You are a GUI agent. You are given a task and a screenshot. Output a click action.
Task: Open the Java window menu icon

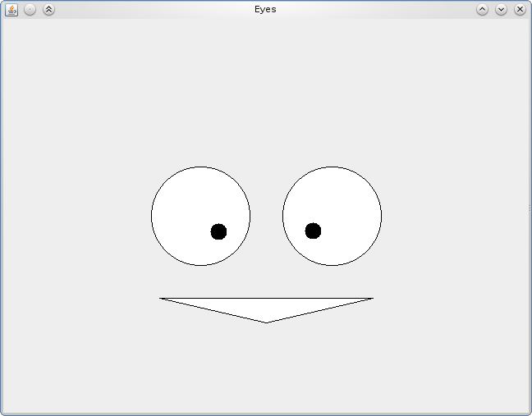(11, 10)
